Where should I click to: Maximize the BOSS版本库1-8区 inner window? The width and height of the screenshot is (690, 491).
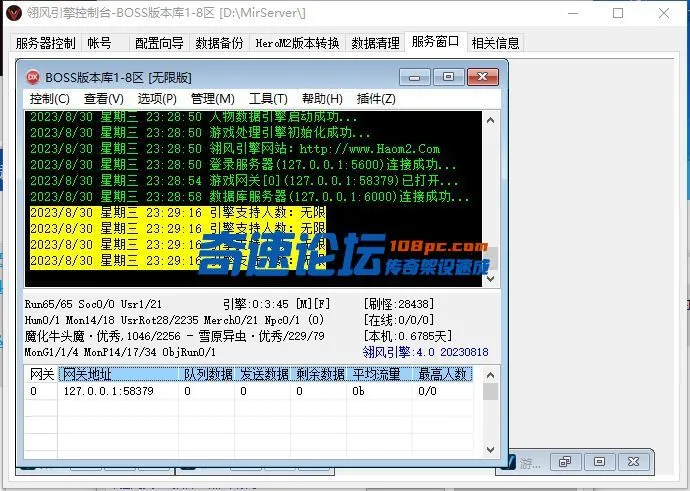[448, 77]
